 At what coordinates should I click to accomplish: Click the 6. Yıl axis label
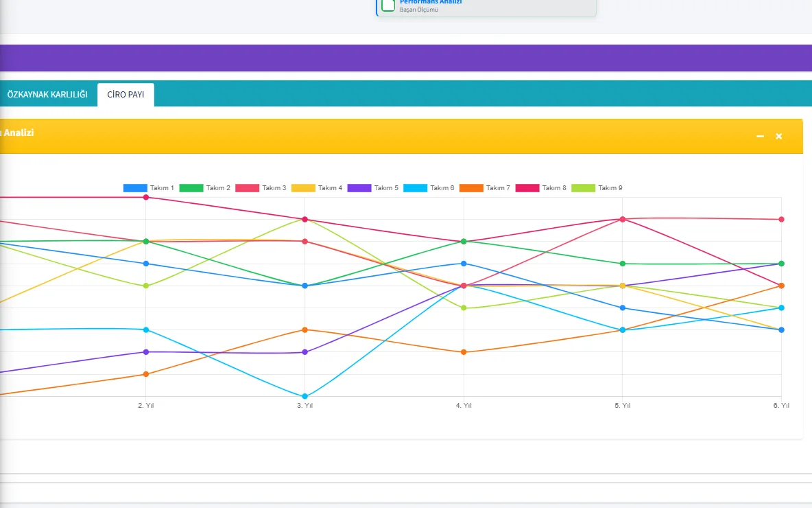click(x=781, y=405)
